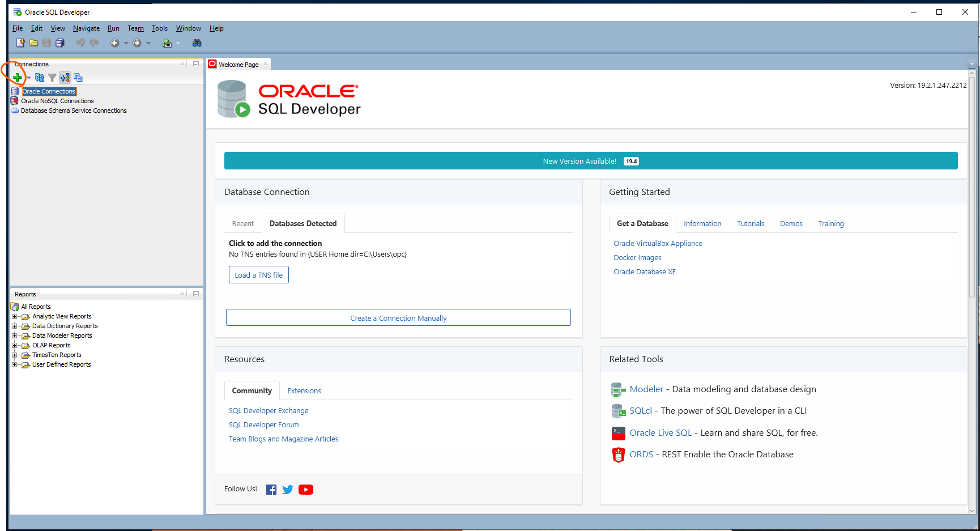
Task: Open the New SQL Worksheet icon in the toolbar
Action: click(x=167, y=43)
